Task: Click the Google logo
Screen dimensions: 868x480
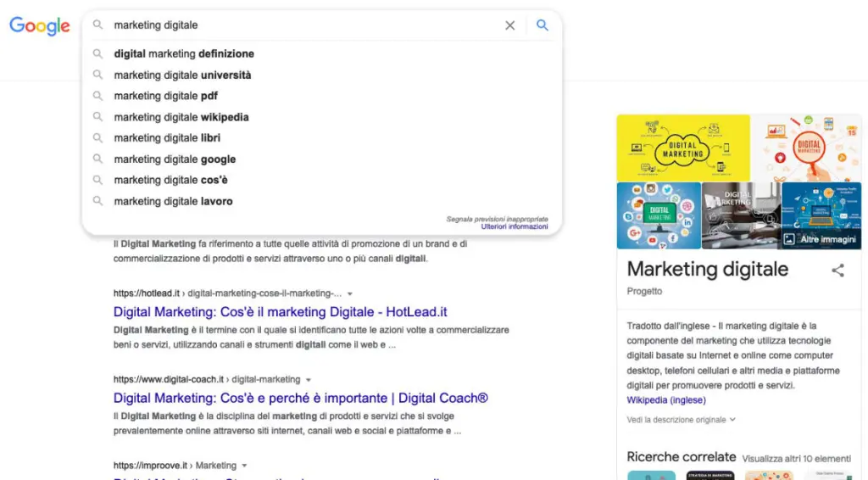Action: point(39,25)
